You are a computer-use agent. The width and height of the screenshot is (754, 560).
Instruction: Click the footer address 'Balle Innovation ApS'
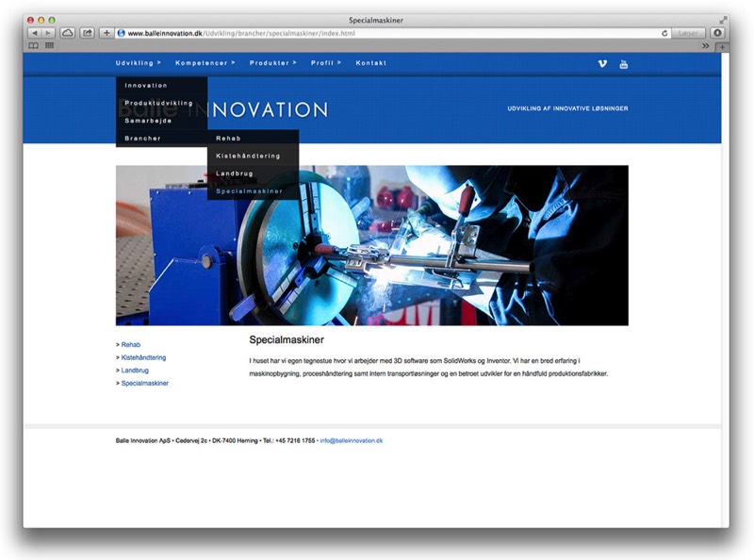(144, 440)
